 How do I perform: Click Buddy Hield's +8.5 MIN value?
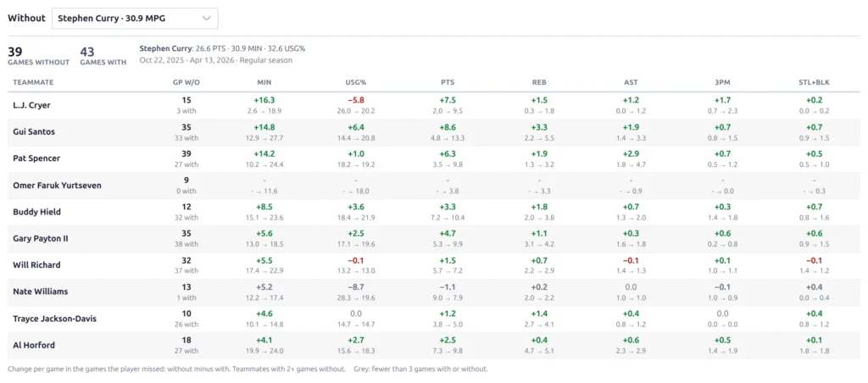click(x=264, y=207)
